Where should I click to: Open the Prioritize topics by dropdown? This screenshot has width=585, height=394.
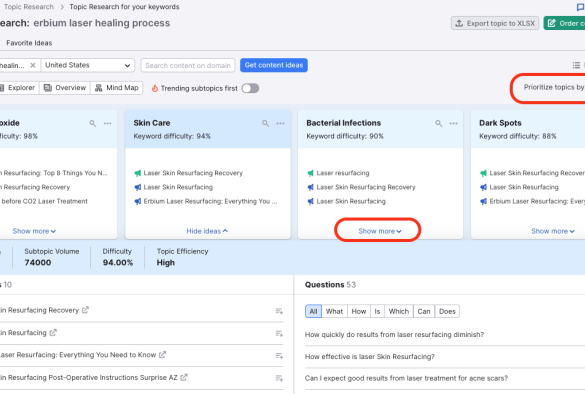coord(553,87)
